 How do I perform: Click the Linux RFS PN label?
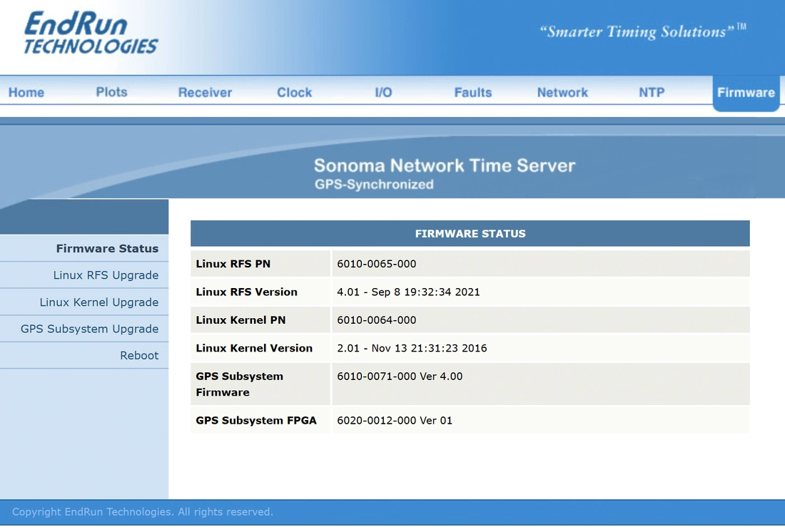click(x=233, y=264)
